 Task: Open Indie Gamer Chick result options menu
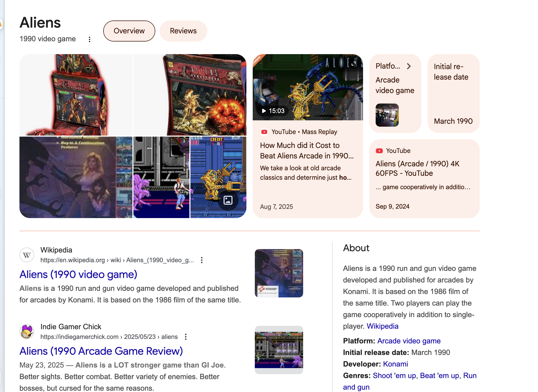pyautogui.click(x=186, y=337)
